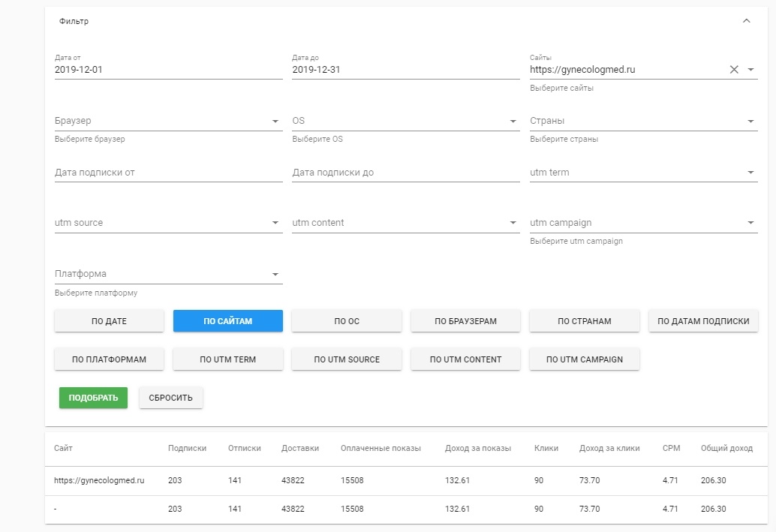The width and height of the screenshot is (776, 532).
Task: Group by ПО UTM CAMPAIGN
Action: (584, 359)
